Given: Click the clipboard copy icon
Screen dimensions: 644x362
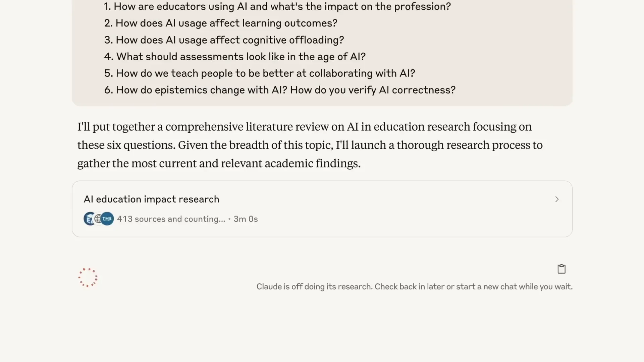Looking at the screenshot, I should point(561,269).
